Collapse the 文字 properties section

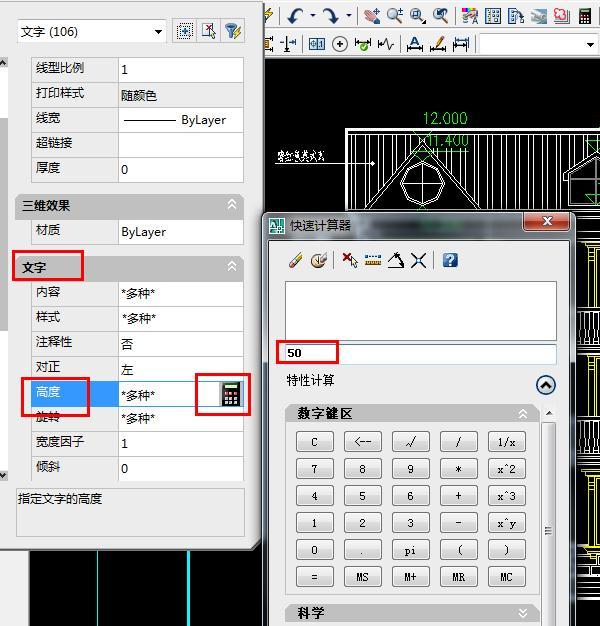(x=232, y=266)
